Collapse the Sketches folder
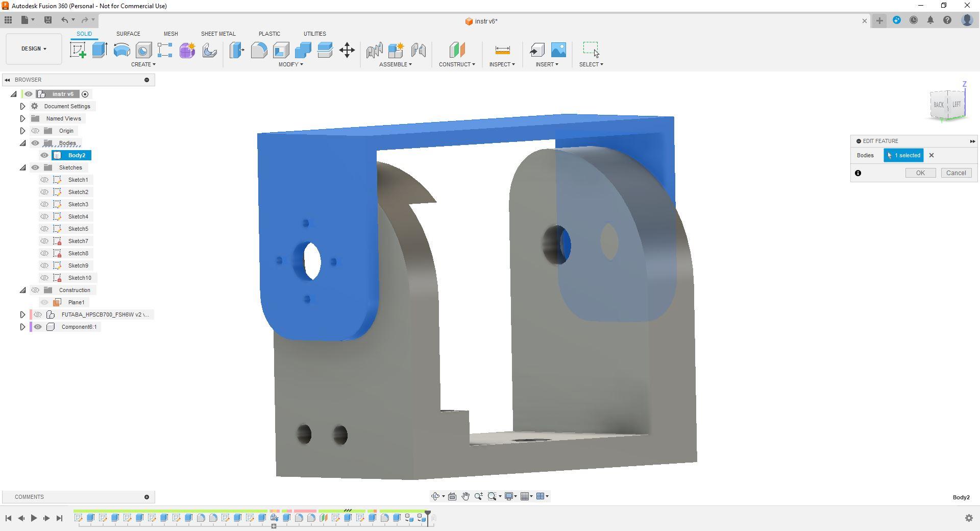The height and width of the screenshot is (531, 980). (x=22, y=167)
